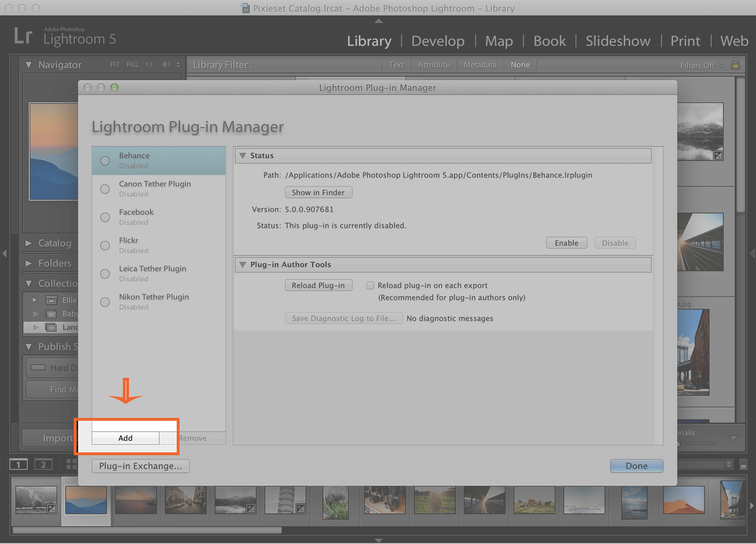Screen dimensions: 756x544
Task: Open the Plug-in Exchange
Action: point(140,466)
